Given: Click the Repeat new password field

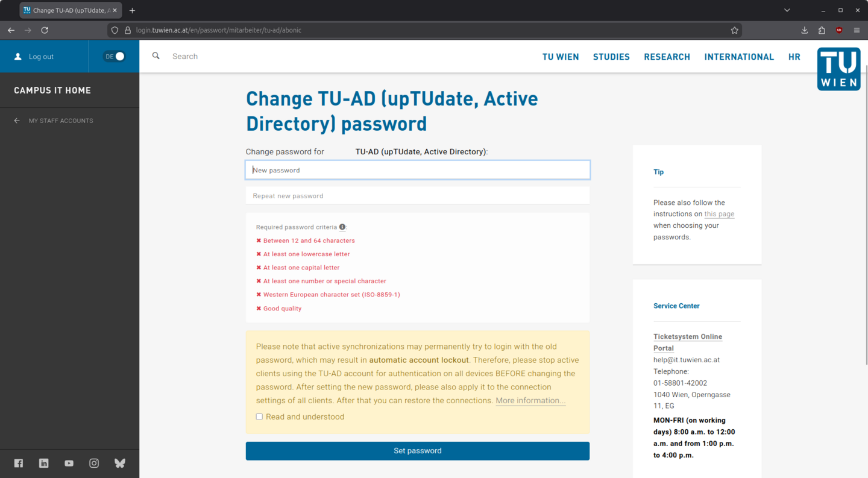Looking at the screenshot, I should [417, 196].
